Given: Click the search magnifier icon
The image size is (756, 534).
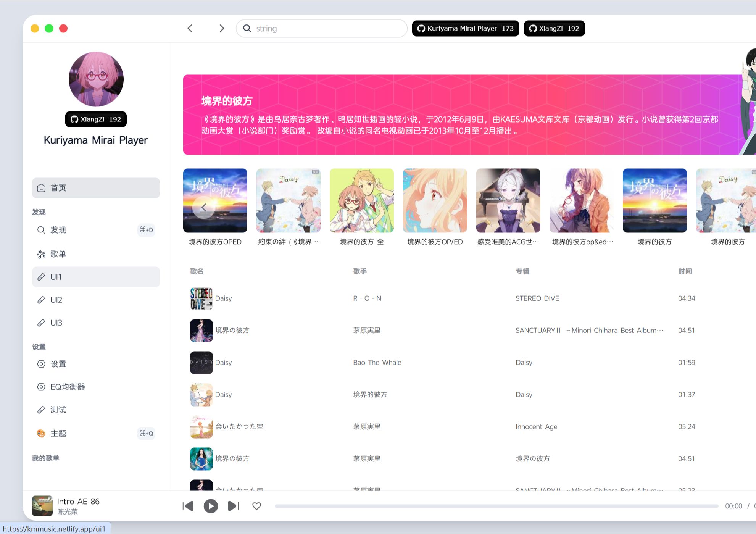Looking at the screenshot, I should point(247,28).
